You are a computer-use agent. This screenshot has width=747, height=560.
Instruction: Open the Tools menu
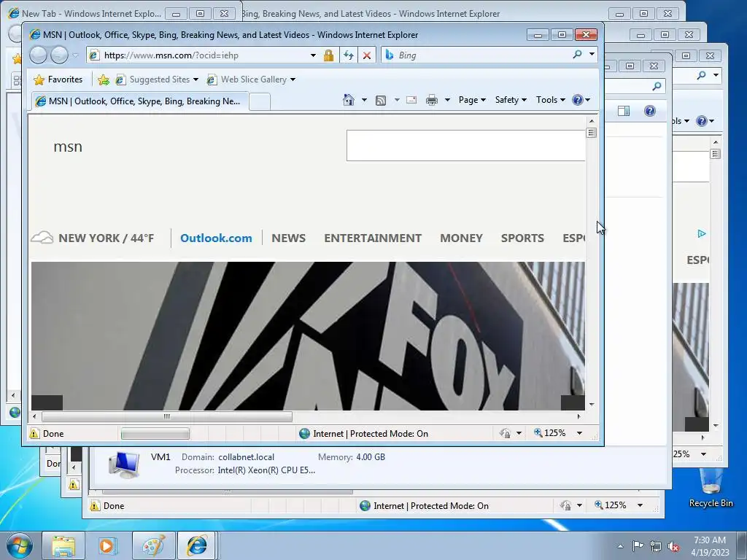pos(550,100)
